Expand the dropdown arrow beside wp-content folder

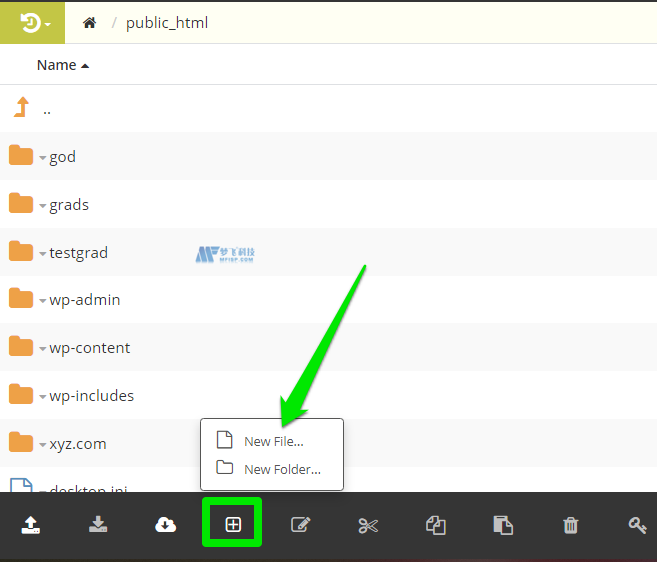click(43, 349)
